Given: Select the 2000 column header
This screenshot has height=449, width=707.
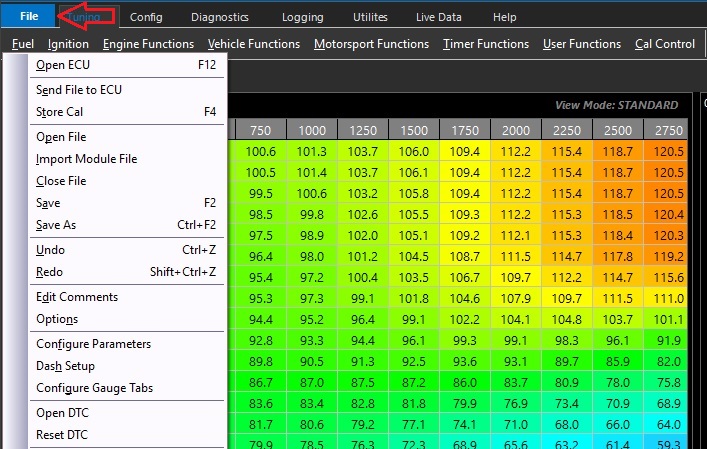Looking at the screenshot, I should coord(516,130).
